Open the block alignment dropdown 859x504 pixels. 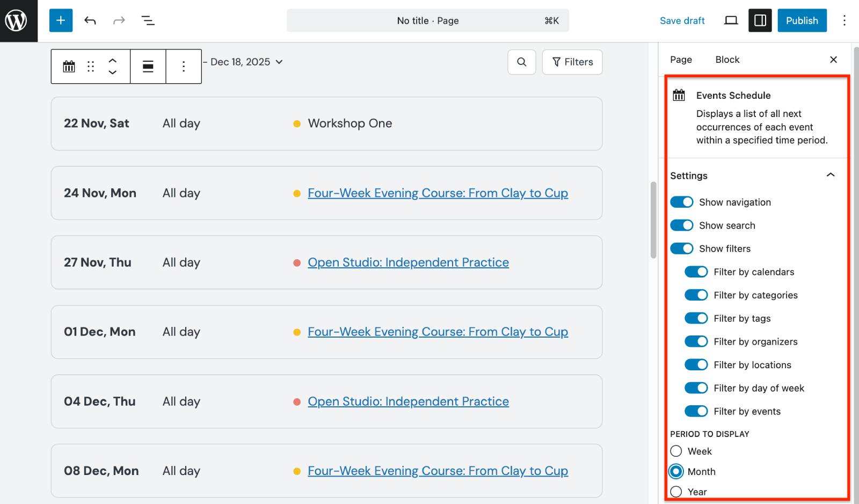(148, 66)
